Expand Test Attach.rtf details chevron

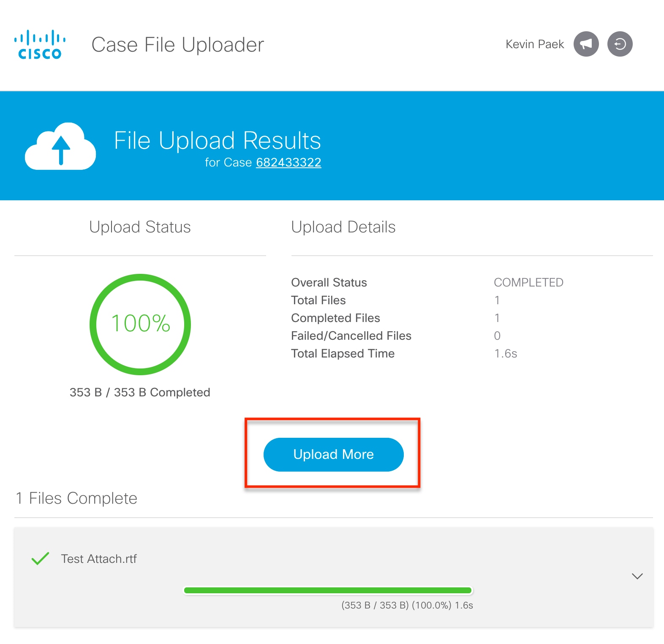click(x=637, y=576)
